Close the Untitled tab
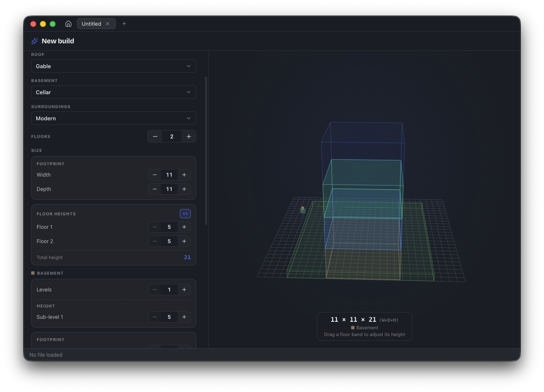The width and height of the screenshot is (544, 392). 107,24
